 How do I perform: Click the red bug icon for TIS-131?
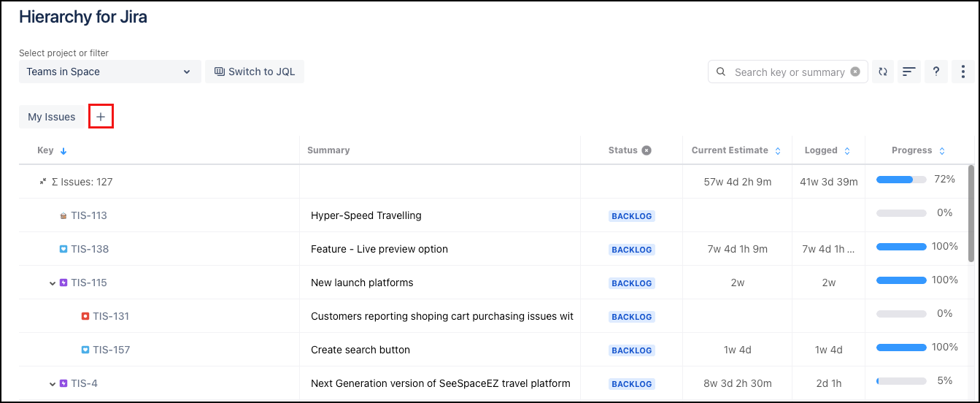pos(85,317)
